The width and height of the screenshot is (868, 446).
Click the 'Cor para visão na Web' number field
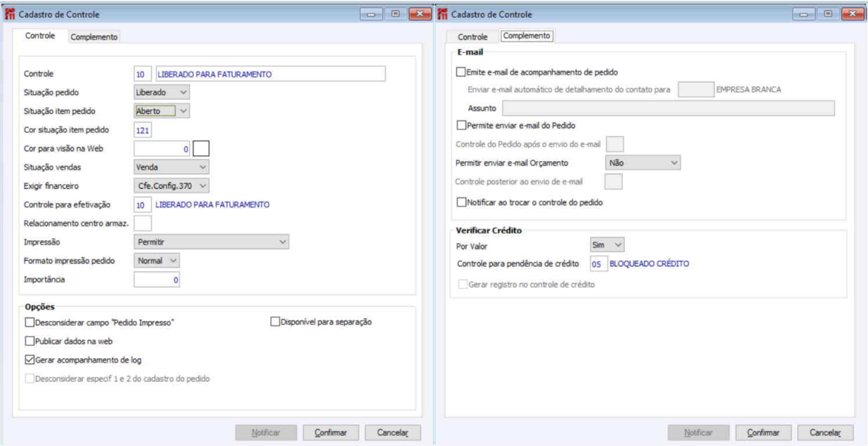(x=162, y=149)
